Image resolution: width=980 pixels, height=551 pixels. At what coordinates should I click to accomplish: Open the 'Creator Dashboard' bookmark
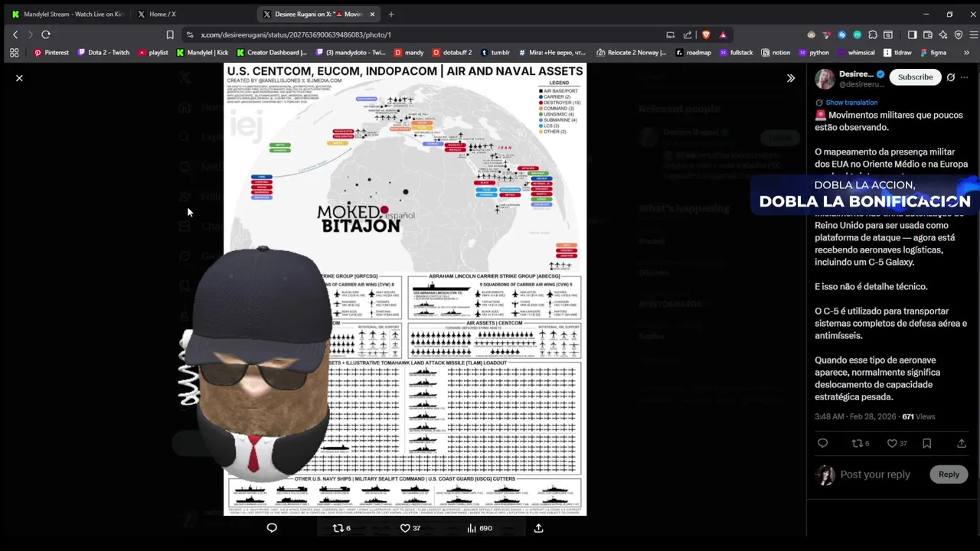point(271,53)
